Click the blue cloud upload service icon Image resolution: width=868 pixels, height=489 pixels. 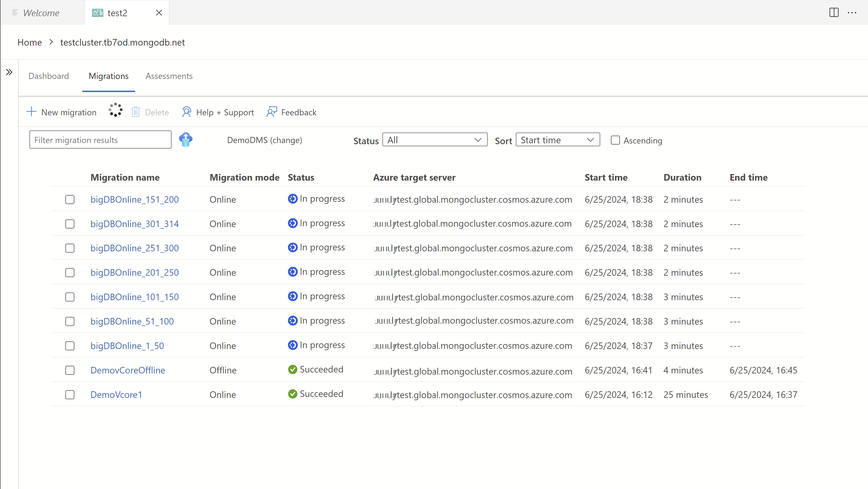coord(186,139)
